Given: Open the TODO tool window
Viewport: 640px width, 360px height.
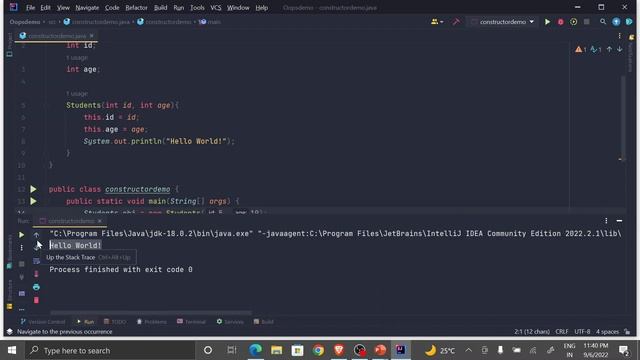Looking at the screenshot, I should click(x=115, y=322).
